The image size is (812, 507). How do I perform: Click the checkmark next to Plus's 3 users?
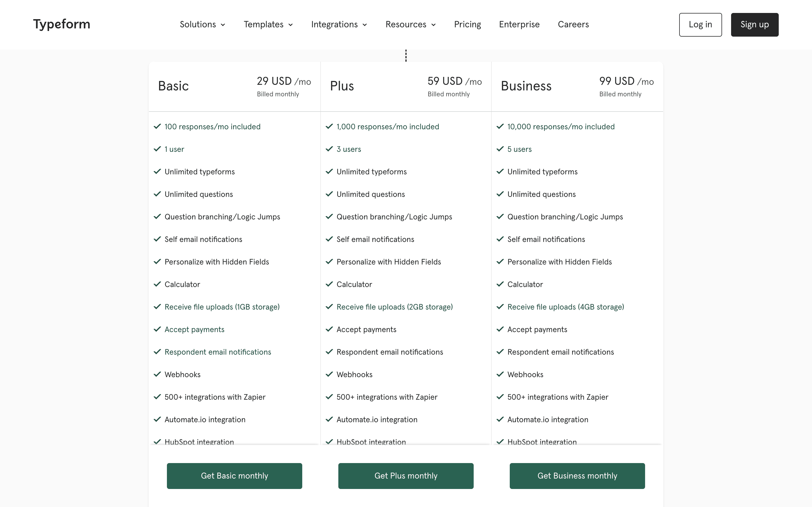329,149
